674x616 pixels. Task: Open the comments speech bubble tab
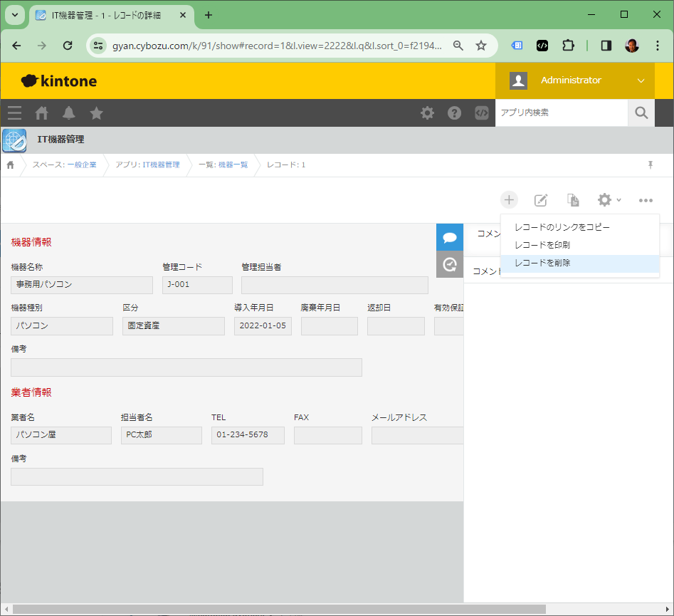coord(449,237)
